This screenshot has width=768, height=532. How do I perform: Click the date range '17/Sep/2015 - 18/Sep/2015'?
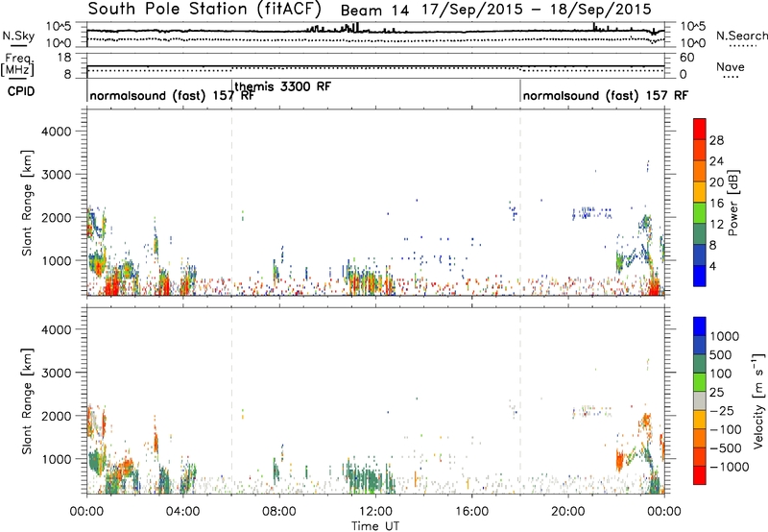tap(537, 10)
